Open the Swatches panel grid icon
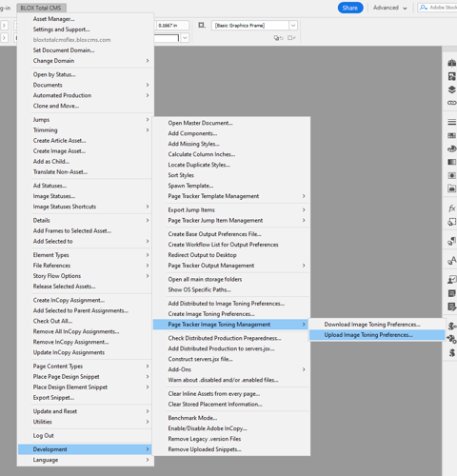The image size is (457, 476). click(x=451, y=135)
